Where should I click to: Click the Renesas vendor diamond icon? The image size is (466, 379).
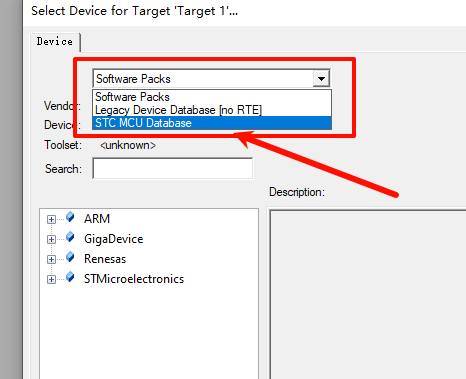[70, 257]
